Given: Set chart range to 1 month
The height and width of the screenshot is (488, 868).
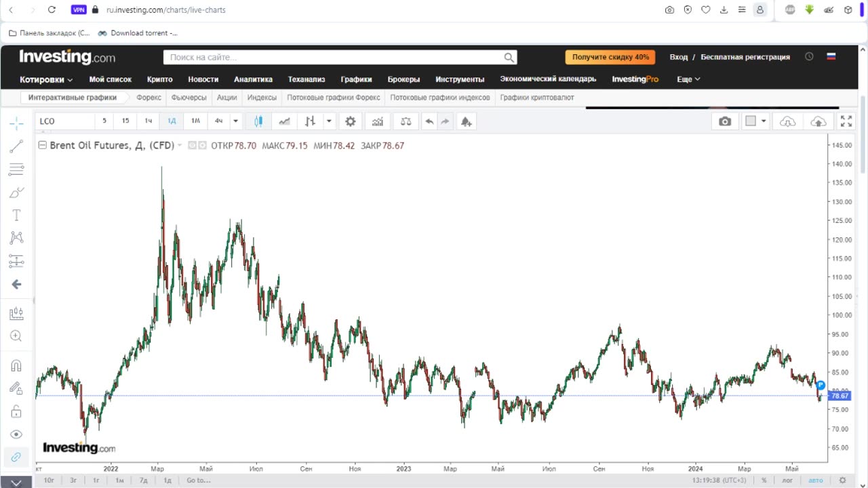Looking at the screenshot, I should pos(119,481).
